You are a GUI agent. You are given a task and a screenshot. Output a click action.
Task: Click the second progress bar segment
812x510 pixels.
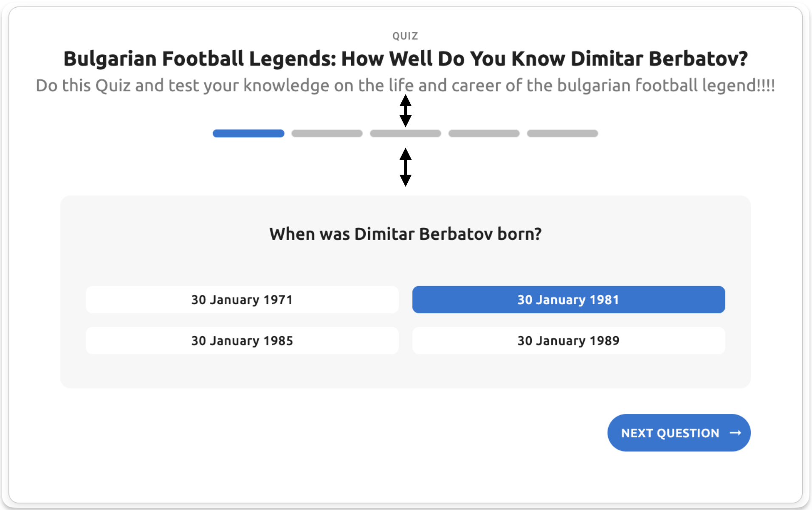[x=327, y=133]
